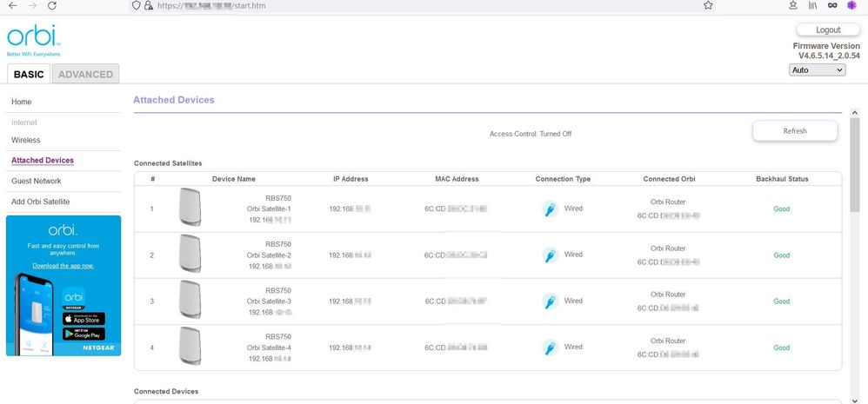868x404 pixels.
Task: Click the wired connection icon for Orbi Satellite-1
Action: coord(550,209)
